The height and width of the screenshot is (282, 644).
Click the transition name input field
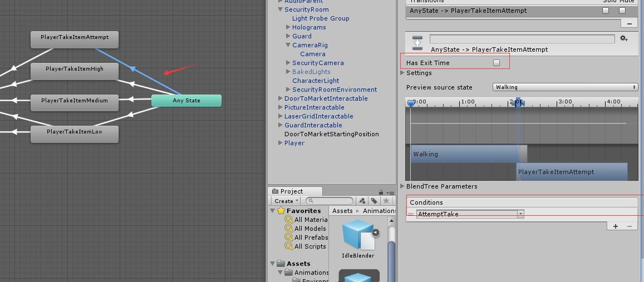point(522,38)
